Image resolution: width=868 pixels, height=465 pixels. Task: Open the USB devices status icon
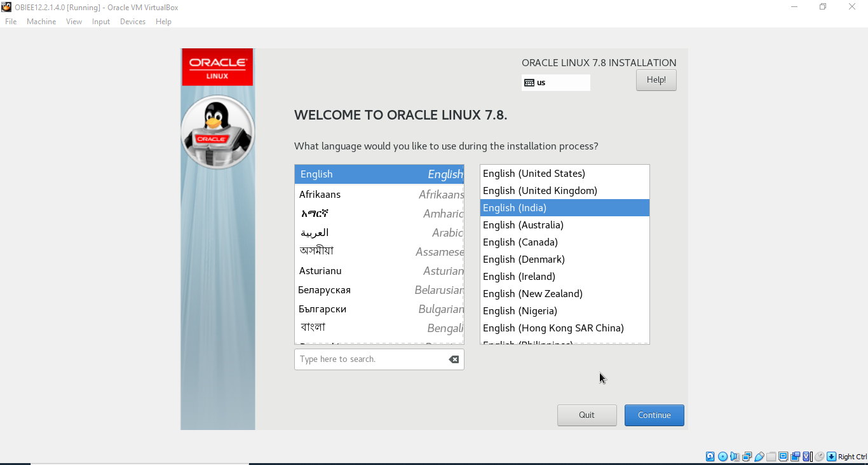(759, 456)
